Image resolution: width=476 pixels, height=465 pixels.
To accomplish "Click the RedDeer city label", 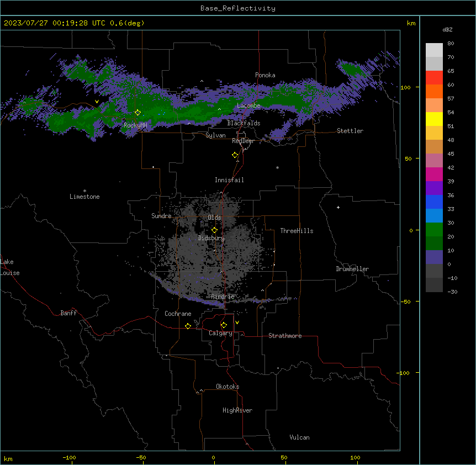I will 243,141.
